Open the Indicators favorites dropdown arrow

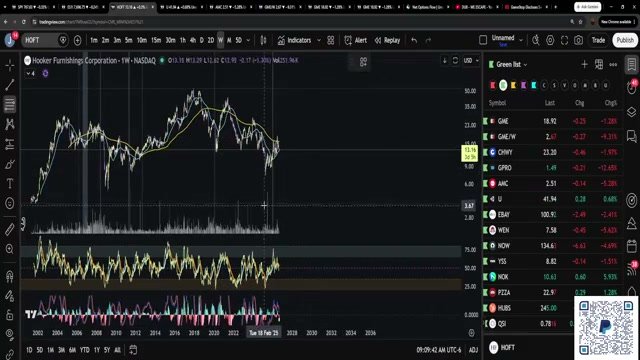click(319, 40)
